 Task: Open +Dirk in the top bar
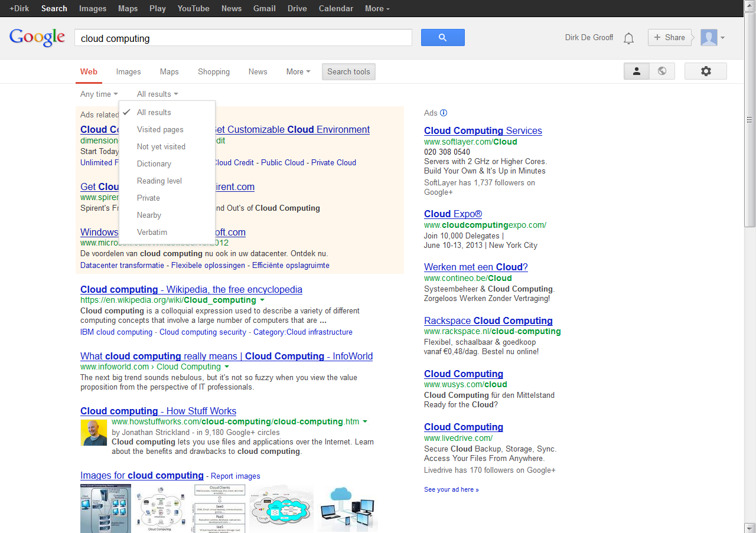point(19,8)
